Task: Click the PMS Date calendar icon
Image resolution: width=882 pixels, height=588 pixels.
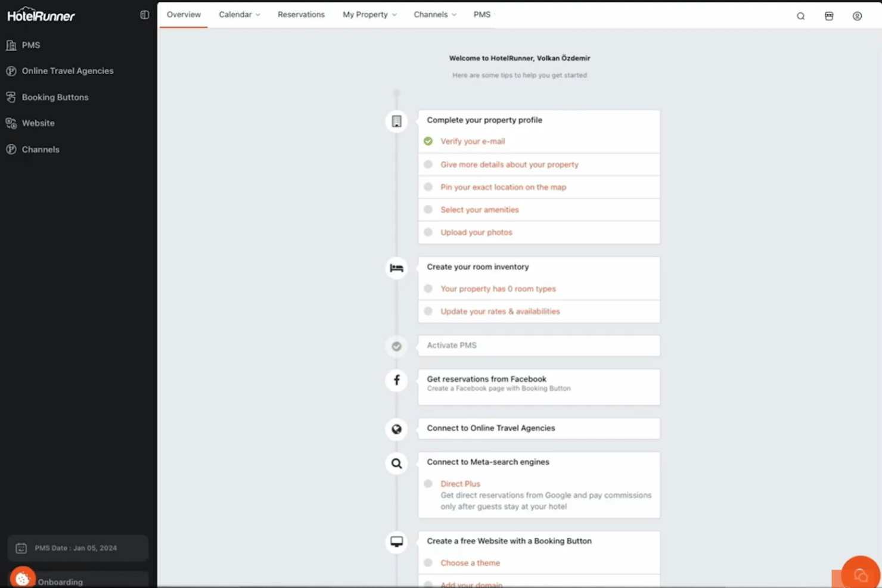Action: pos(21,548)
